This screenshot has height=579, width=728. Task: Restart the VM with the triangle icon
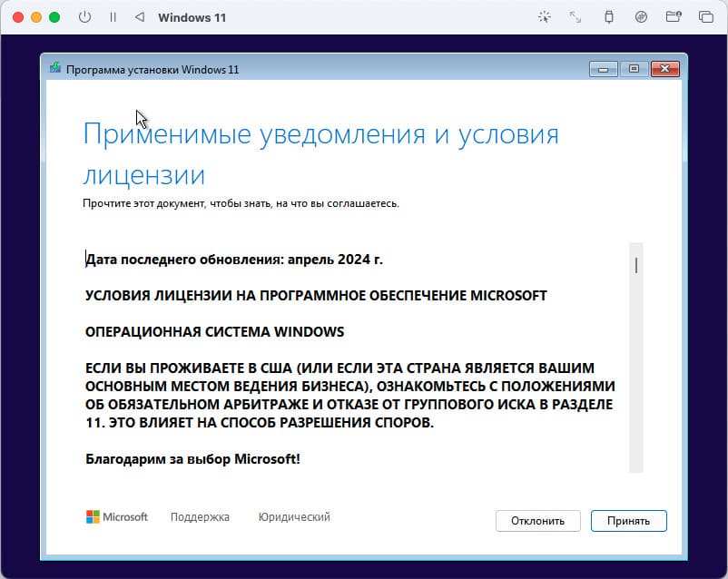pos(139,17)
